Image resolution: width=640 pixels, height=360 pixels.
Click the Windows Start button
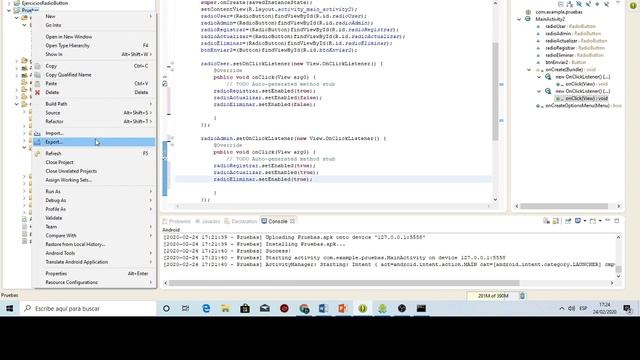point(9,309)
